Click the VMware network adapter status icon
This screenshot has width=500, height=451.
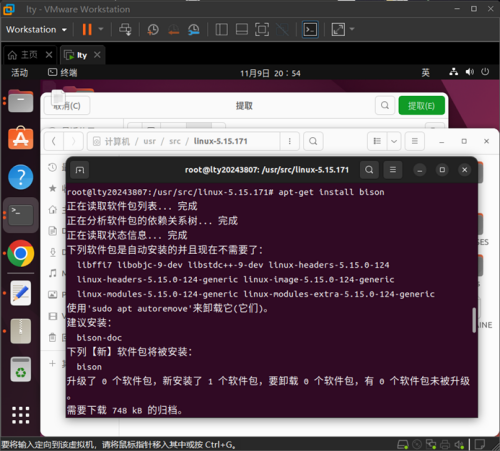pos(431,444)
